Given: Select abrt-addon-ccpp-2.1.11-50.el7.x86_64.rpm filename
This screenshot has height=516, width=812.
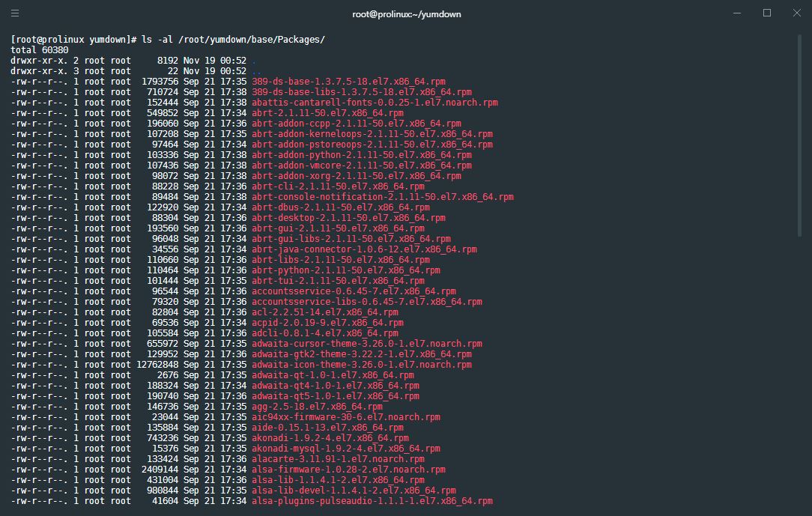Looking at the screenshot, I should point(357,123).
